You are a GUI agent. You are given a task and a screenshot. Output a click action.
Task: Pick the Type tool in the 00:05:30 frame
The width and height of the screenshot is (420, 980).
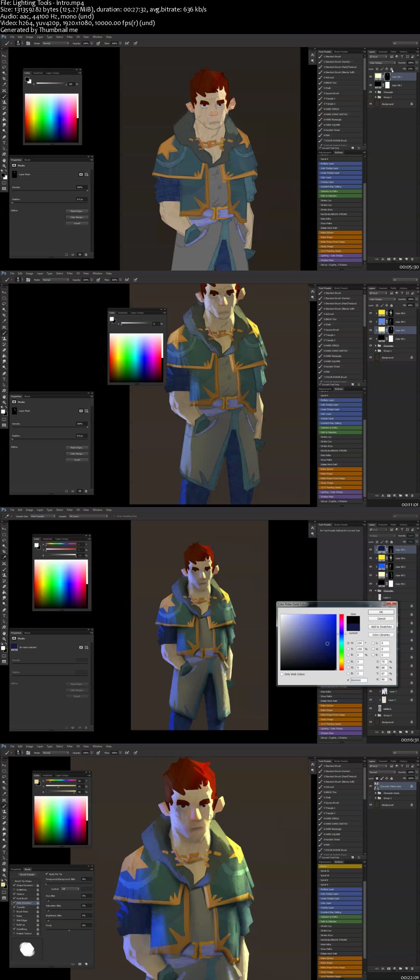pyautogui.click(x=4, y=143)
